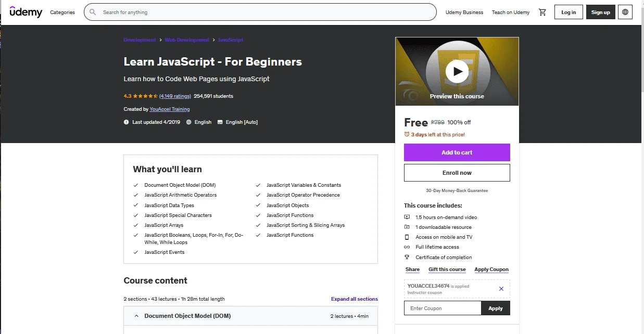644x334 pixels.
Task: Open Udemy Business page
Action: (x=464, y=12)
